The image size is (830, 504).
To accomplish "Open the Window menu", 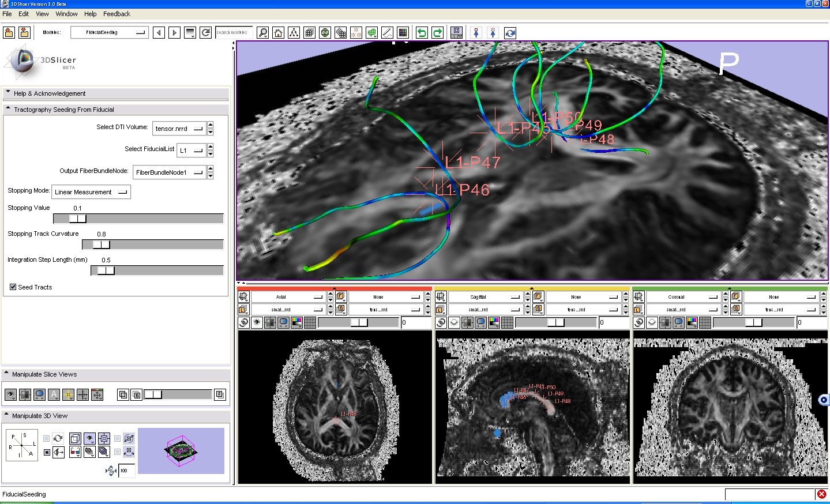I will click(66, 14).
